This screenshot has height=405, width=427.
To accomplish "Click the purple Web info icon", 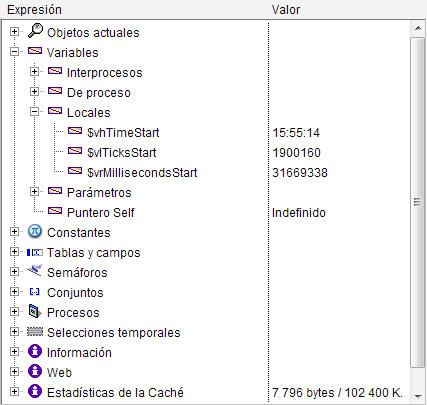I will (x=35, y=371).
